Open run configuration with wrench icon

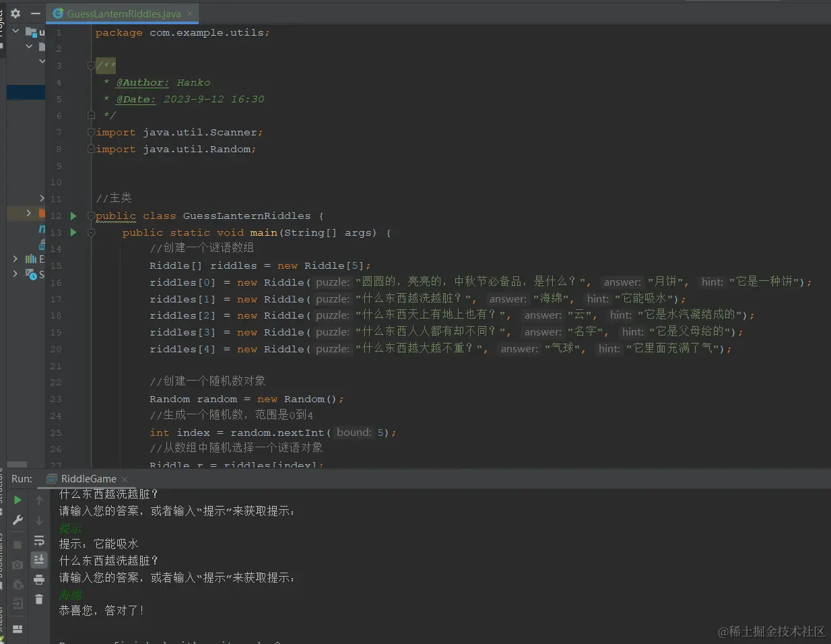[18, 519]
